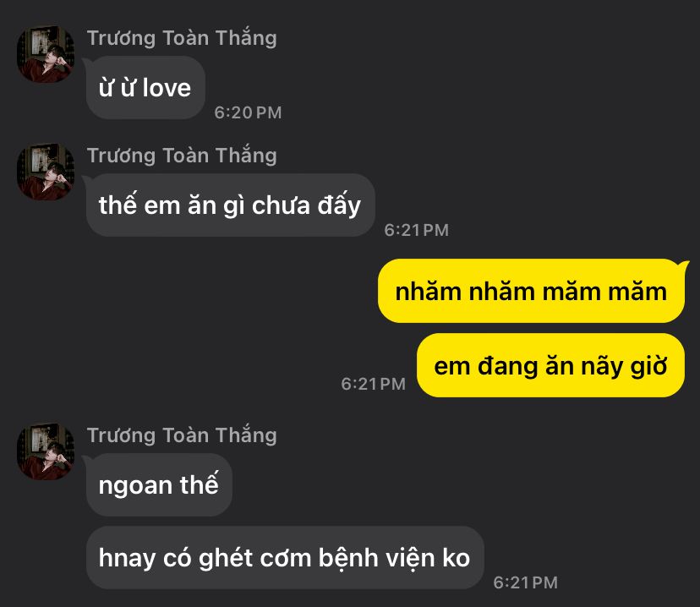Click sender name above 'ừ ừ love'

182,38
